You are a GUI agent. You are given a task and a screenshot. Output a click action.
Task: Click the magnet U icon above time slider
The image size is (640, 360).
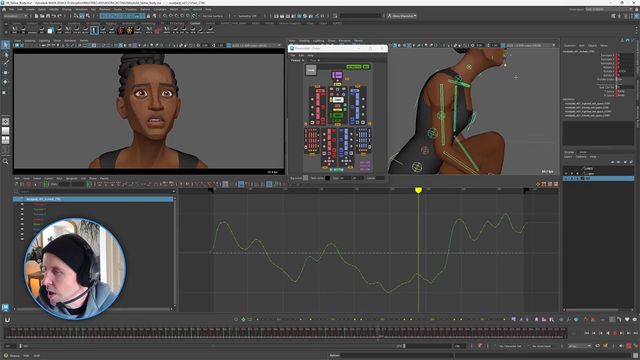tap(7, 320)
